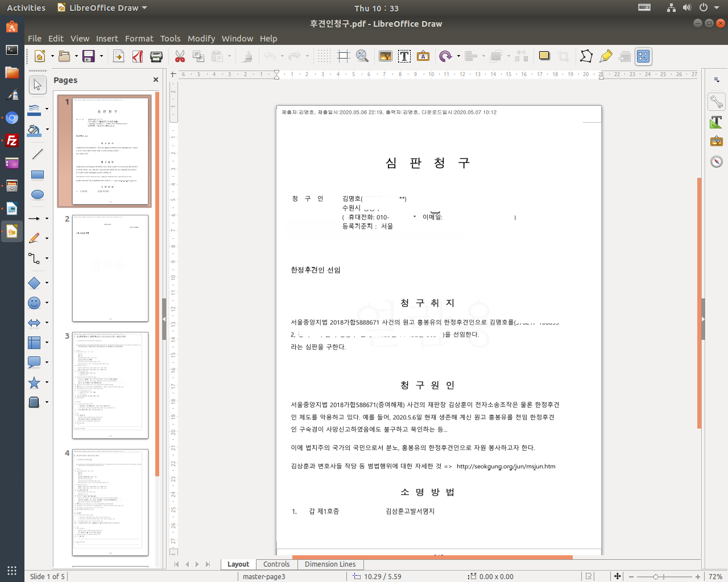Close the Pages panel

156,80
